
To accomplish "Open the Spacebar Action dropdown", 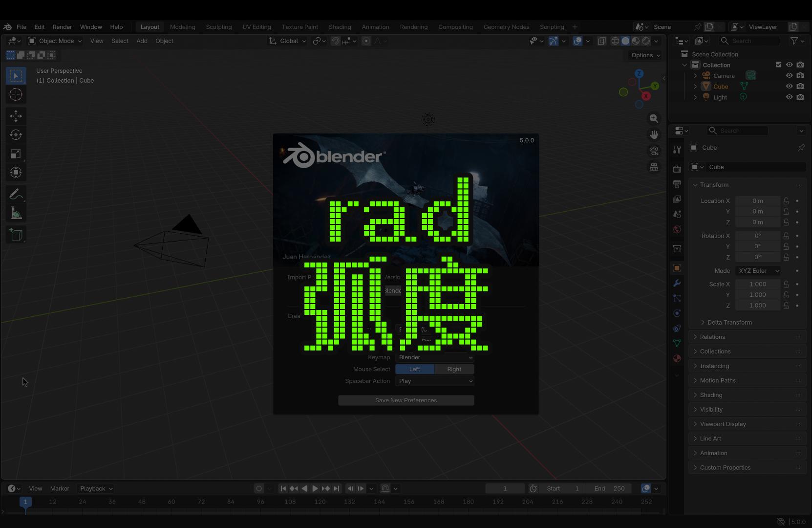I will coord(435,381).
